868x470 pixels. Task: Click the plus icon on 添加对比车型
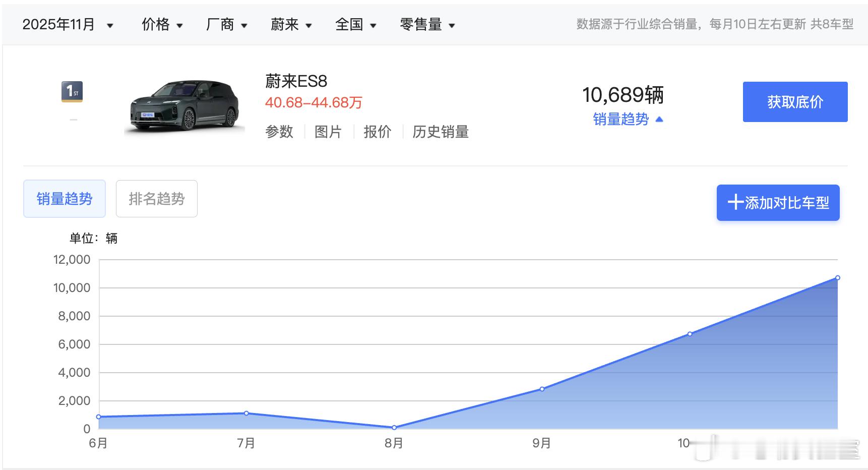point(736,203)
